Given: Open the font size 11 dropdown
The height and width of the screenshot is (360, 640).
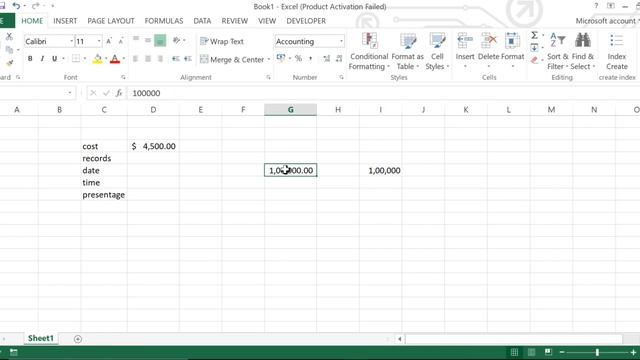Looking at the screenshot, I should click(x=99, y=41).
